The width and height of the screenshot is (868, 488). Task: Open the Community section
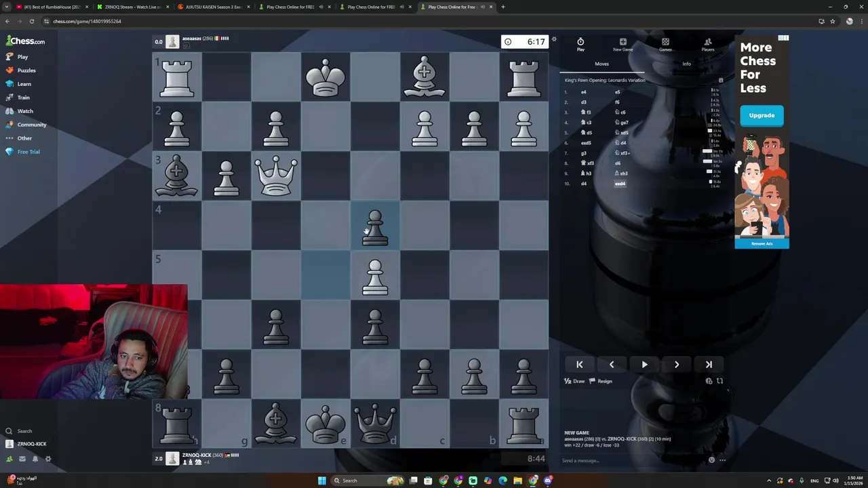coord(26,125)
